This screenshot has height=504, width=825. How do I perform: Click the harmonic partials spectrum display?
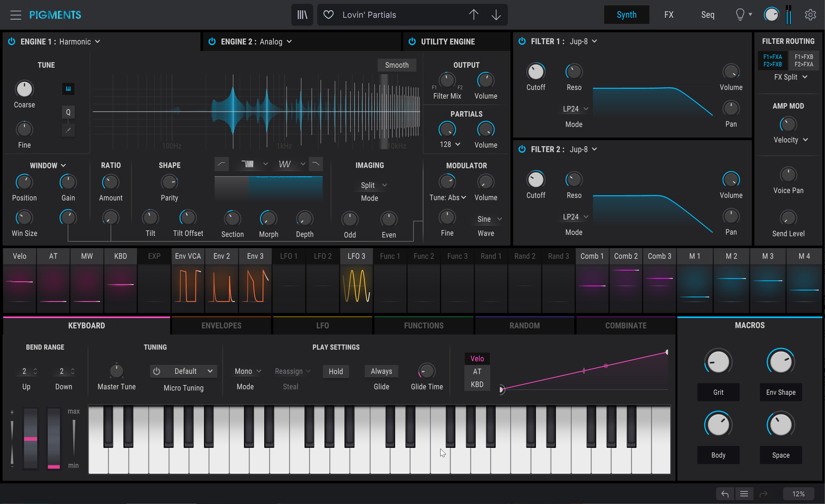coord(256,111)
